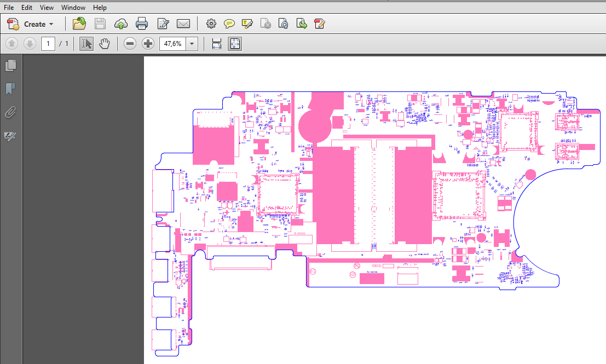Select the Highlight text tool
This screenshot has width=606, height=364.
click(247, 24)
